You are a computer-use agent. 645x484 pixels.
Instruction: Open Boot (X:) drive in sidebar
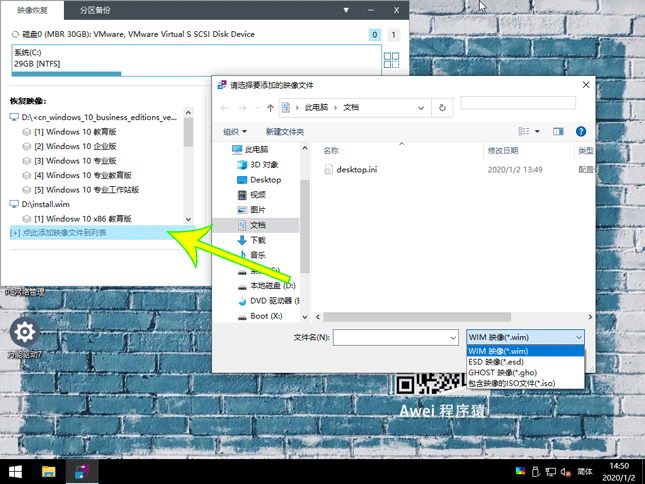pyautogui.click(x=260, y=316)
